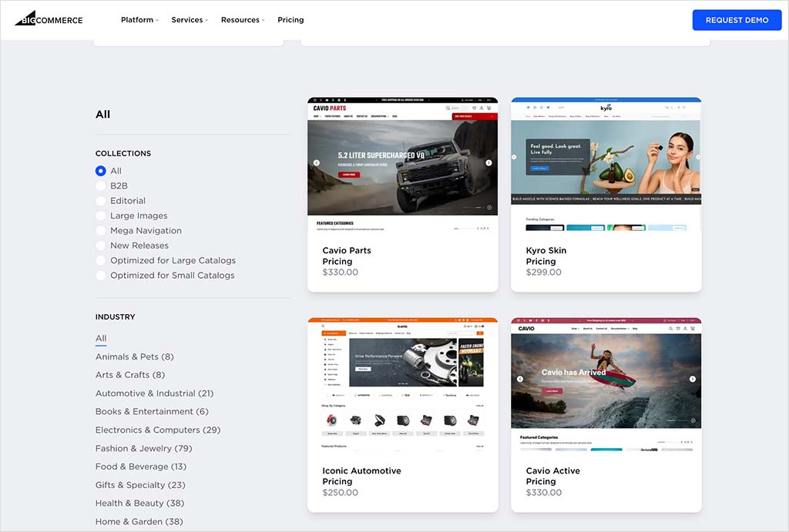This screenshot has width=789, height=532.
Task: Click the BigCommerce logo
Action: click(49, 18)
